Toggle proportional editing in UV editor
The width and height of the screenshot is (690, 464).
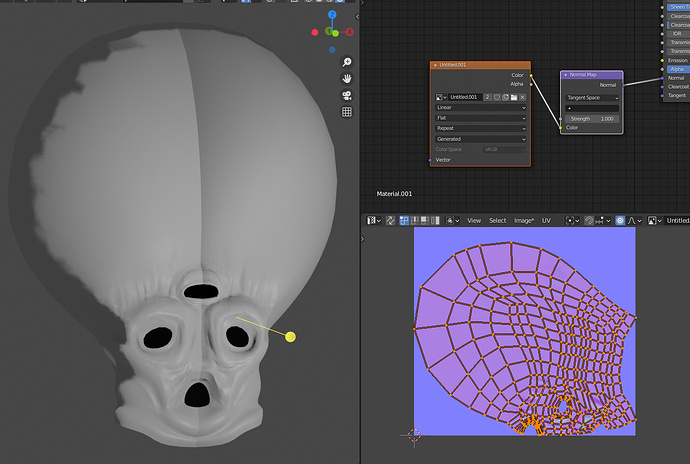point(620,221)
